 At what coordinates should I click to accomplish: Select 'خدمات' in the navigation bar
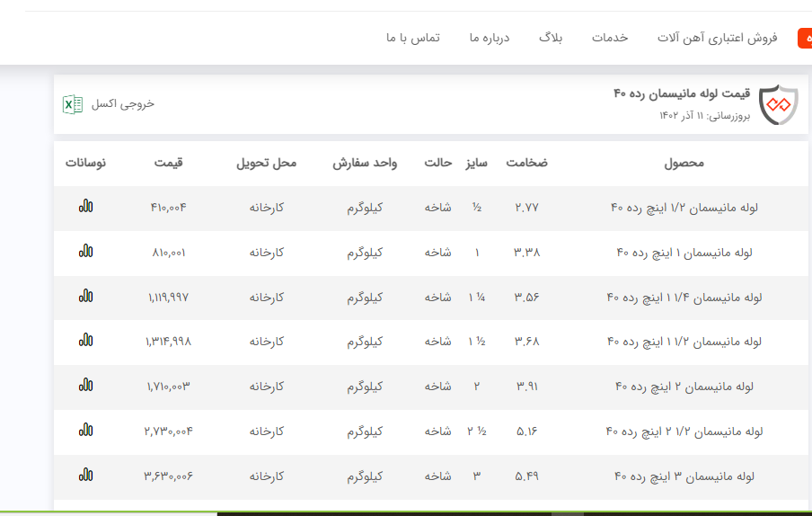610,38
